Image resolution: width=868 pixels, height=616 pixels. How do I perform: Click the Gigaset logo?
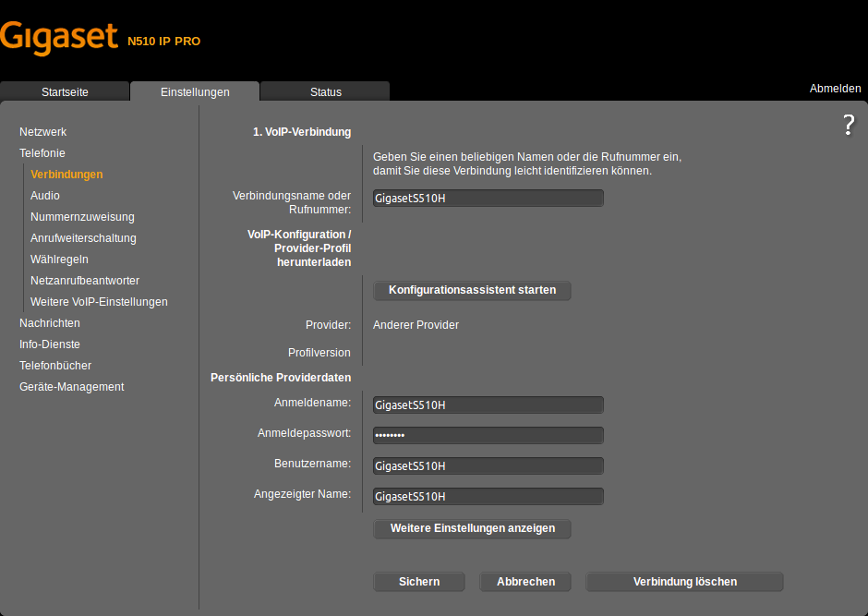click(60, 38)
